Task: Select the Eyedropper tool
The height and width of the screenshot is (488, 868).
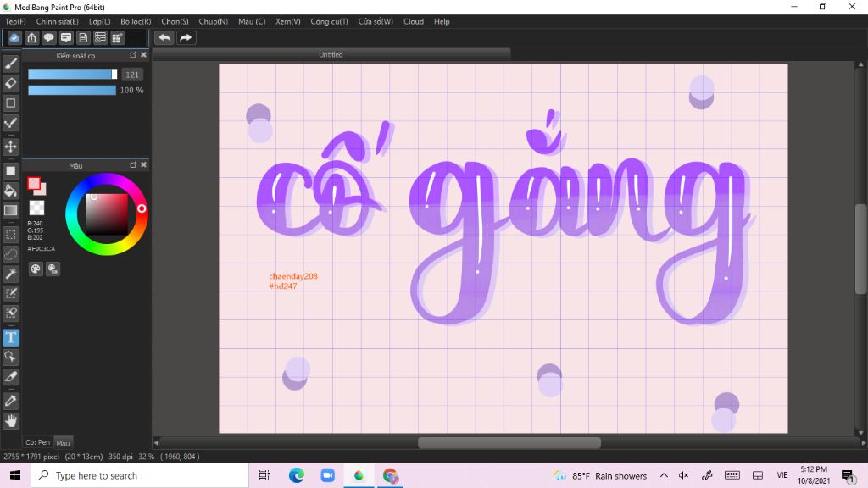Action: point(10,401)
